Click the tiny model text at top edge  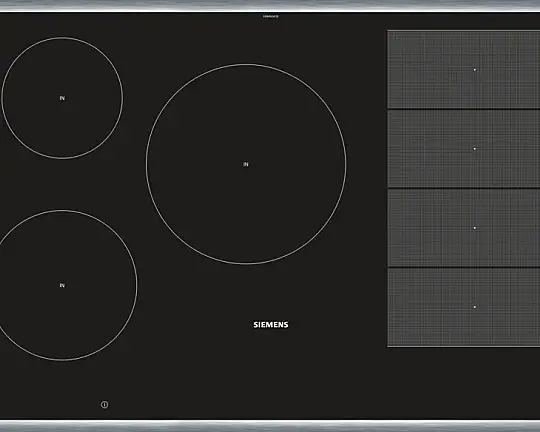point(270,16)
